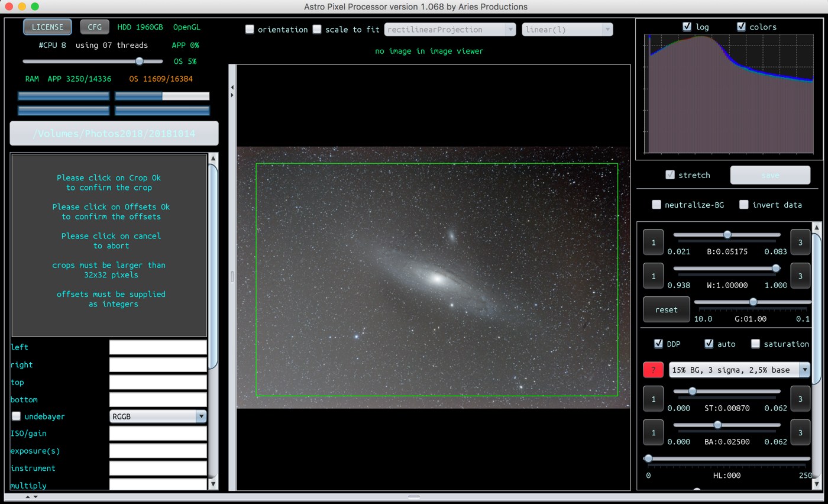Click the "B:0.05175" value label
This screenshot has width=828, height=504.
click(727, 251)
